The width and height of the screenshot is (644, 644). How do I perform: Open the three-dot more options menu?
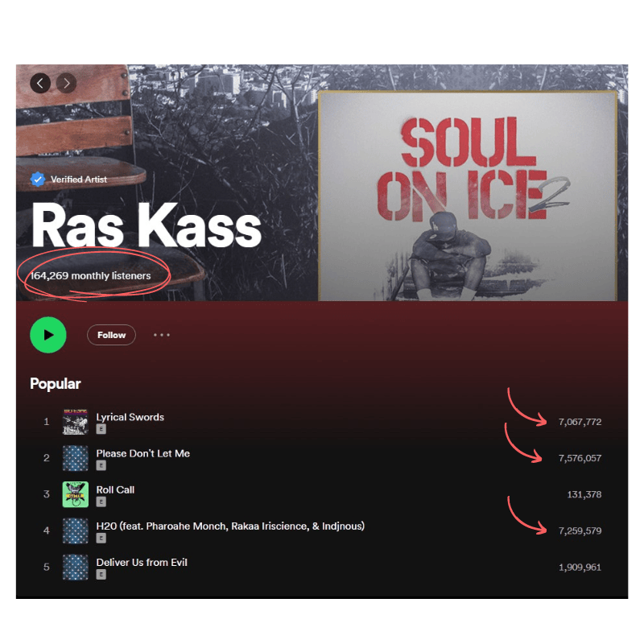162,335
